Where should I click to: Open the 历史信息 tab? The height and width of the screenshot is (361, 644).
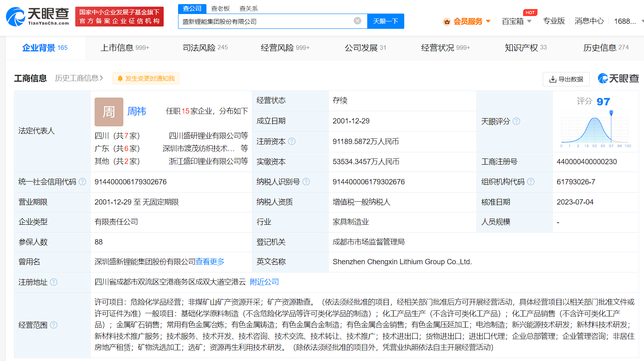tap(606, 48)
